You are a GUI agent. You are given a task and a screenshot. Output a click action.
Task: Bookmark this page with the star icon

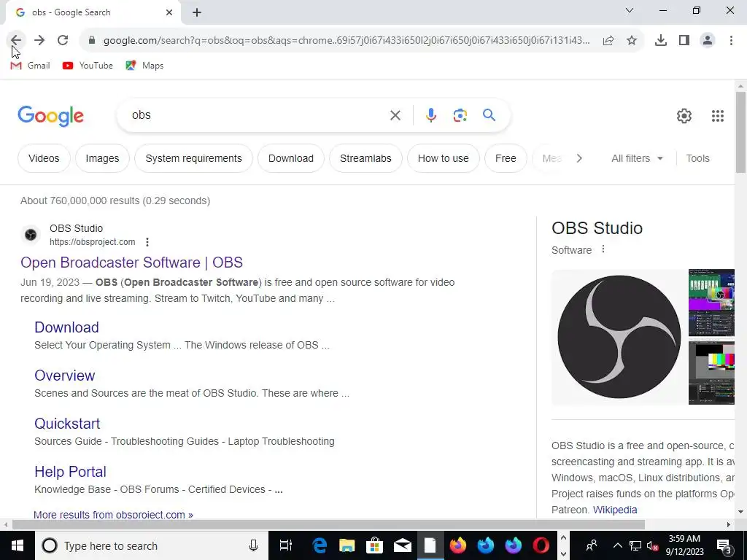632,41
